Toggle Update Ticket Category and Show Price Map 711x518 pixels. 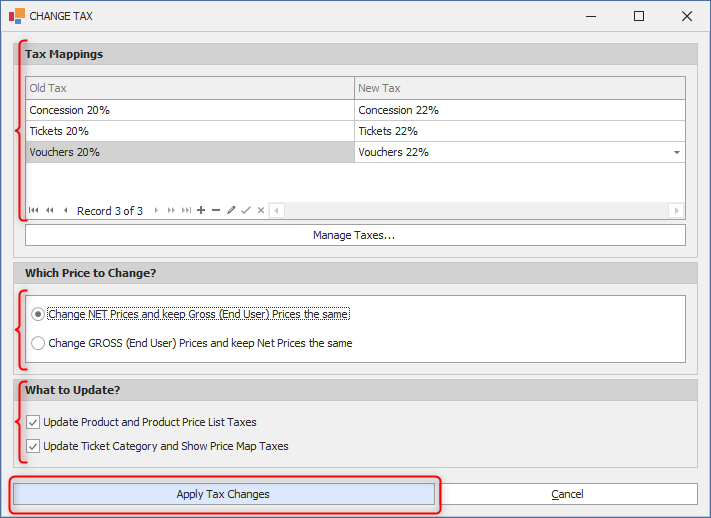(x=33, y=446)
